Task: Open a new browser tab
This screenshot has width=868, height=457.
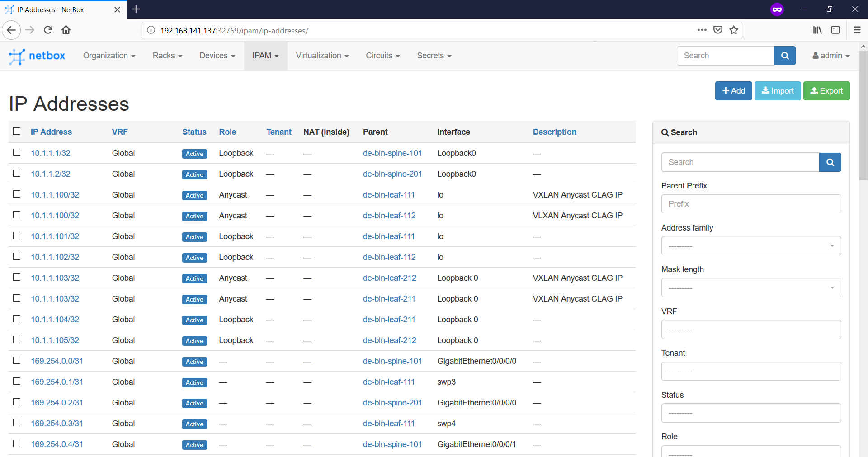Action: coord(136,9)
